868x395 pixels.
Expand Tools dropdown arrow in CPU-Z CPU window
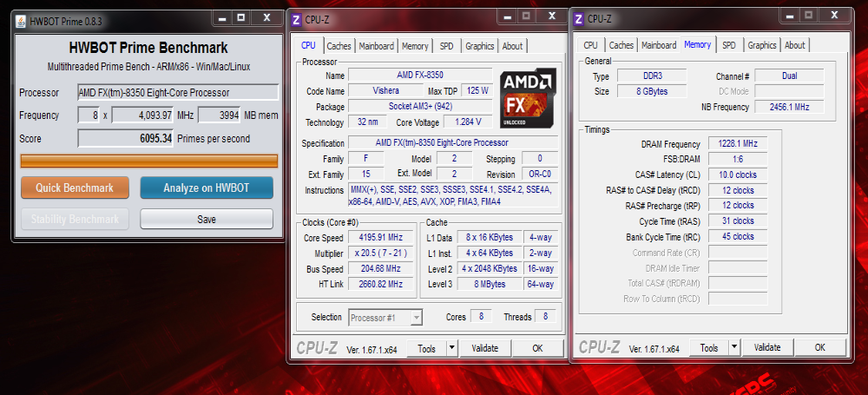[451, 348]
